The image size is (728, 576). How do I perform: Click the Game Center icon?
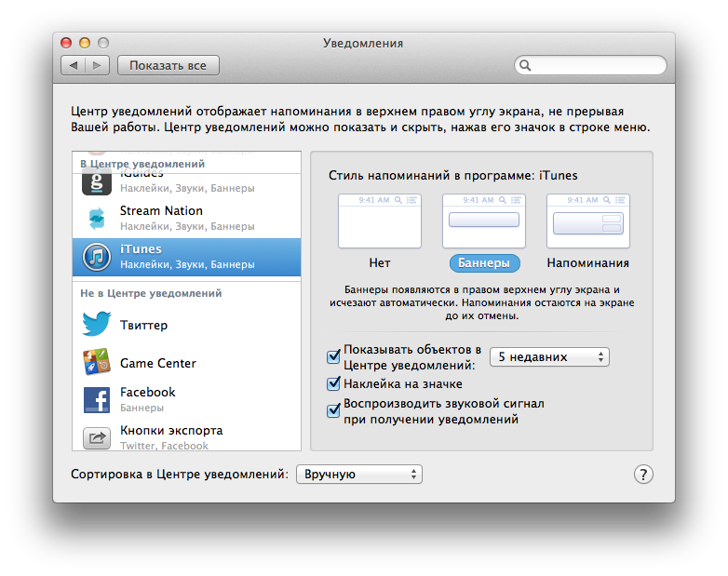97,361
